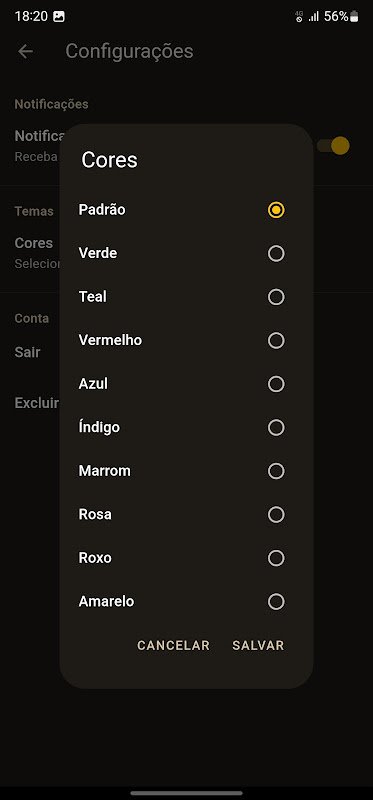Tap the Cores dialog title

(x=109, y=160)
